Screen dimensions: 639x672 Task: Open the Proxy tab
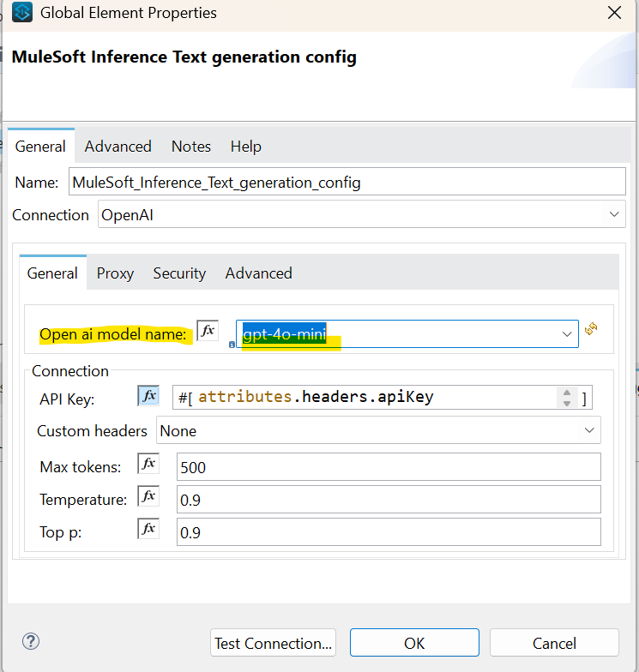[115, 273]
